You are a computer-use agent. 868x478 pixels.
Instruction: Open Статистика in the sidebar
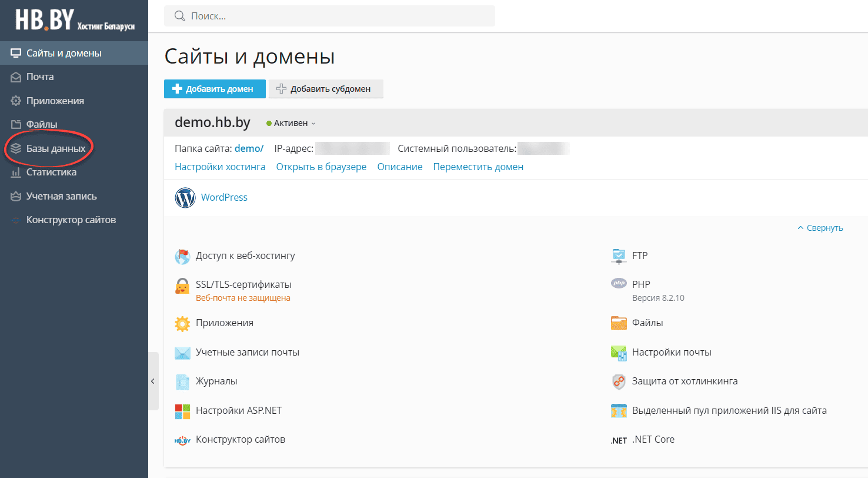point(51,172)
